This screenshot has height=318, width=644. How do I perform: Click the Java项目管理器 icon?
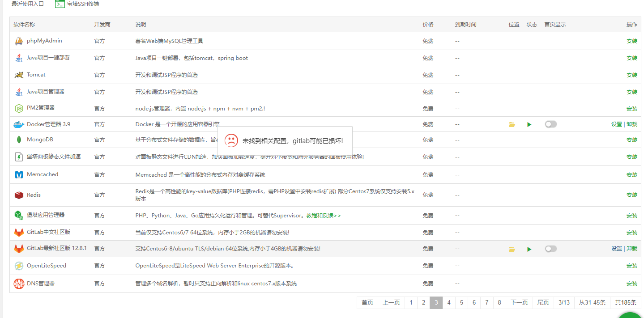tap(19, 92)
